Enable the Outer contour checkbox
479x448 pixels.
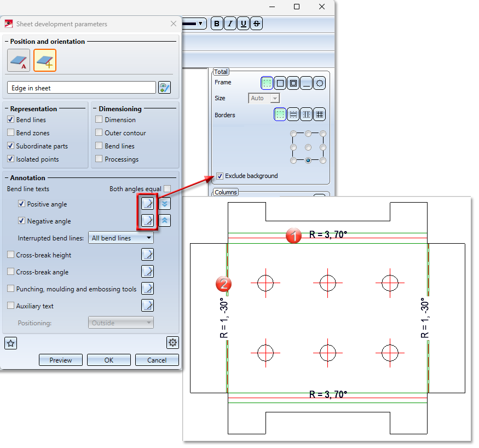99,133
